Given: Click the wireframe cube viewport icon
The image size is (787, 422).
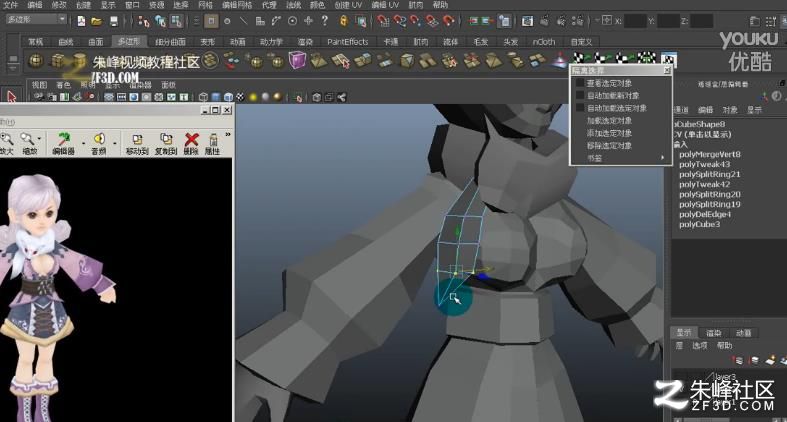Looking at the screenshot, I should pos(203,97).
